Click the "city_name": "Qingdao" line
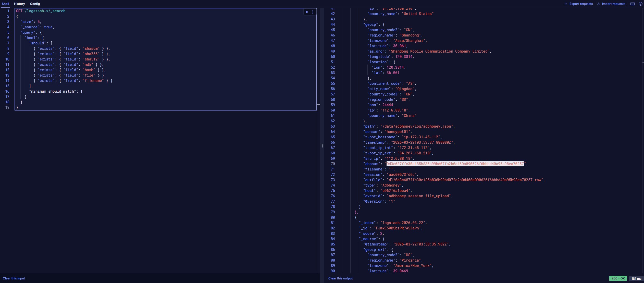The width and height of the screenshot is (644, 283). (392, 89)
